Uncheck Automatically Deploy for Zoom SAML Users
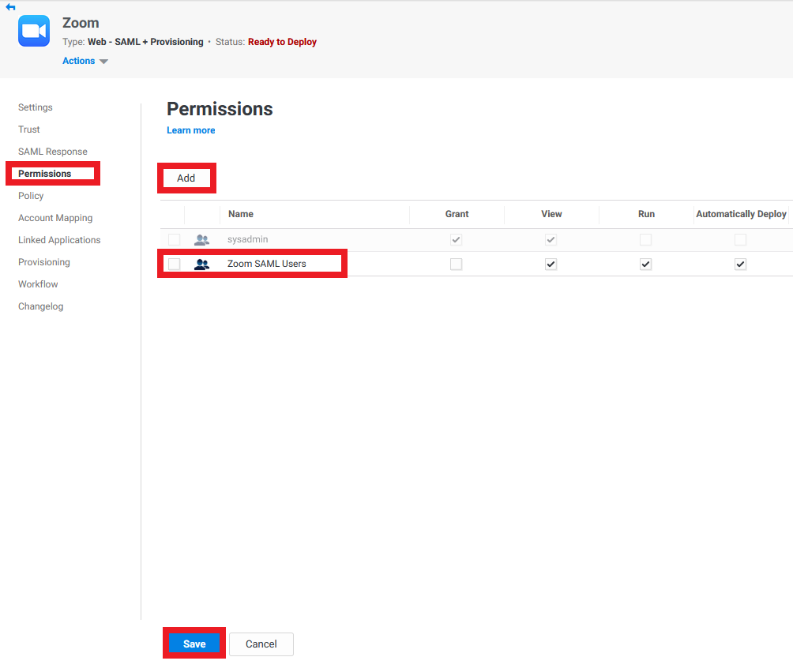 click(740, 264)
